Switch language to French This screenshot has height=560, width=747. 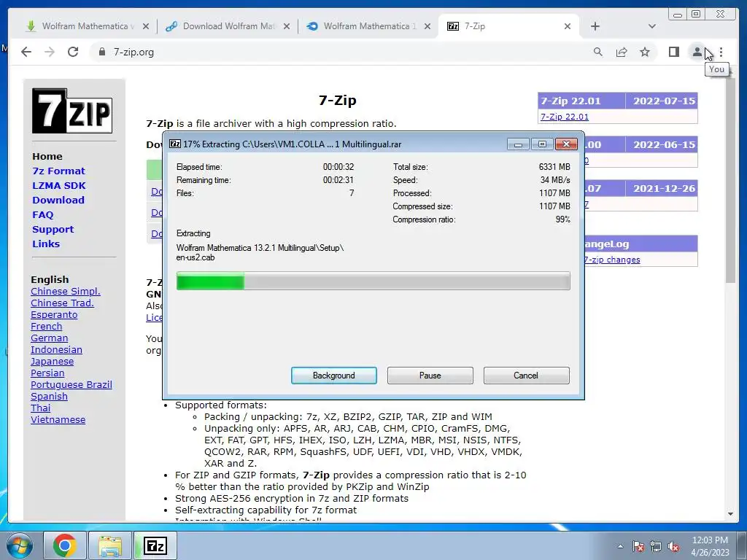click(x=46, y=326)
